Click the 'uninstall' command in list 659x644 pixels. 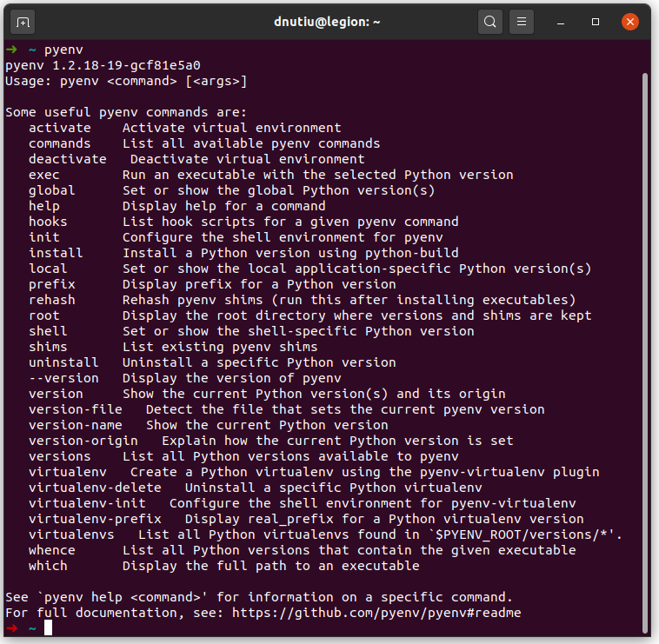pyautogui.click(x=63, y=362)
